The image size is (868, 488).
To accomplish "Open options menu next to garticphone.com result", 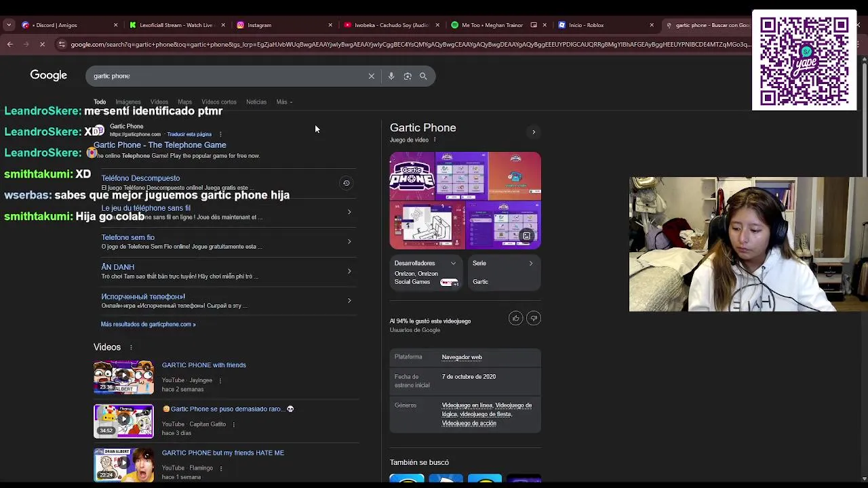I will [220, 134].
